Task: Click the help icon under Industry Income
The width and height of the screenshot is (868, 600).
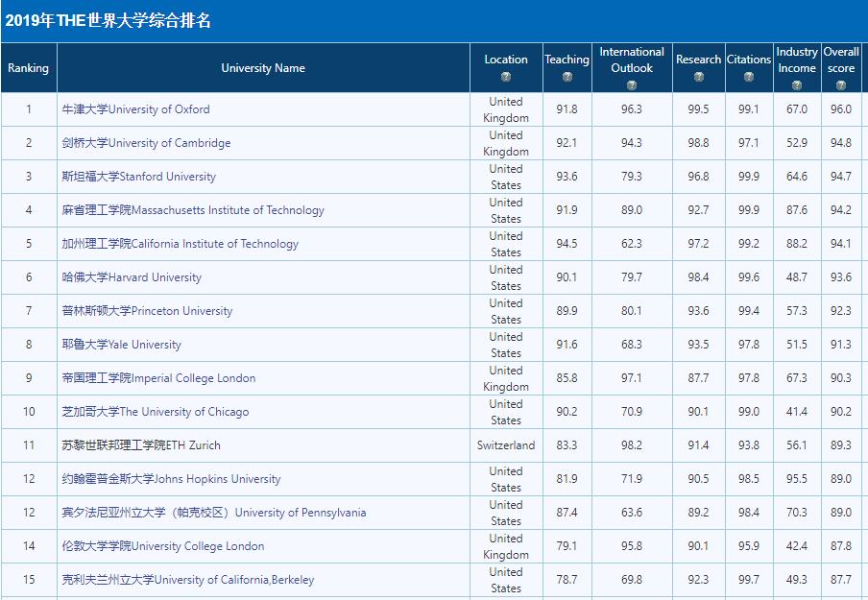Action: click(797, 85)
